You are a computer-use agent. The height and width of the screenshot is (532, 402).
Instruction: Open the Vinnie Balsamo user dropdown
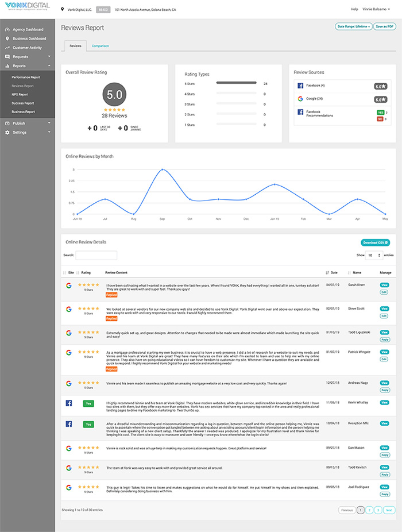point(376,9)
